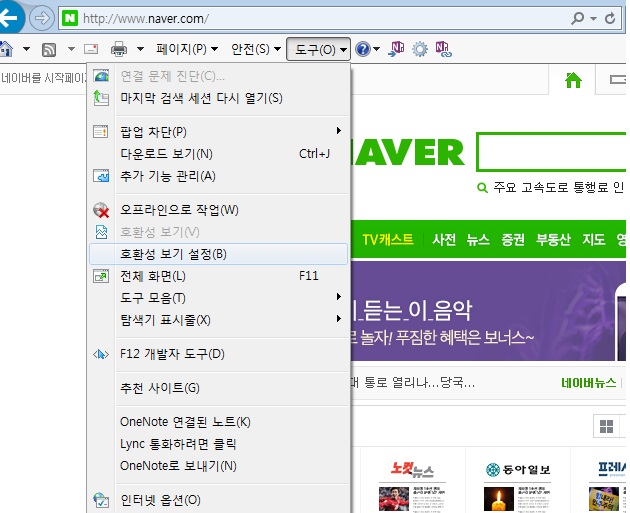The image size is (630, 513).
Task: Click the RSS feeds icon in command bar
Action: pyautogui.click(x=48, y=49)
